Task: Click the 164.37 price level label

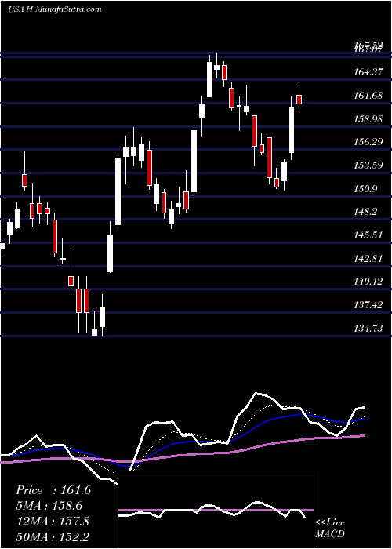Action: [368, 72]
